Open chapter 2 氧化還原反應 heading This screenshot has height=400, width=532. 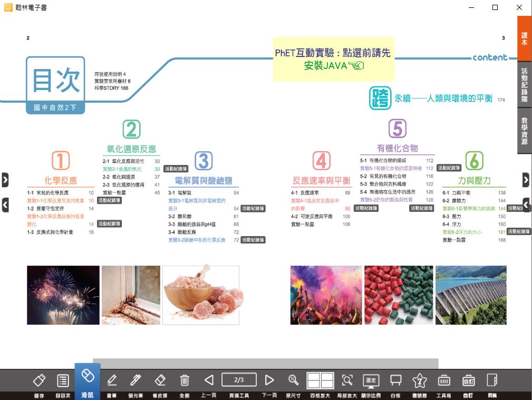coord(131,149)
